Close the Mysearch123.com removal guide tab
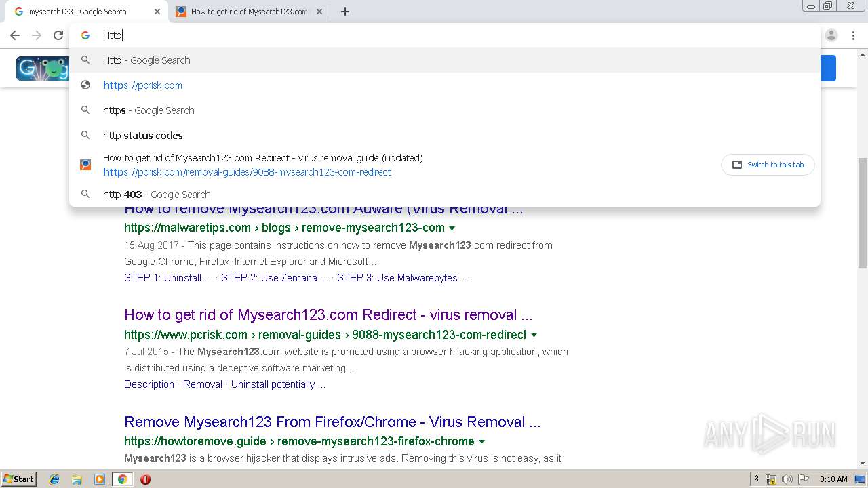 point(319,12)
